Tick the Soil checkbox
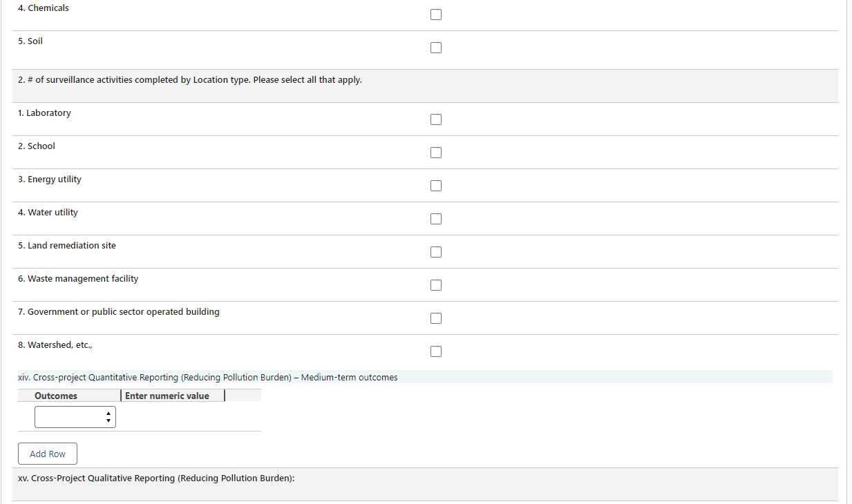Image resolution: width=852 pixels, height=504 pixels. coord(435,48)
